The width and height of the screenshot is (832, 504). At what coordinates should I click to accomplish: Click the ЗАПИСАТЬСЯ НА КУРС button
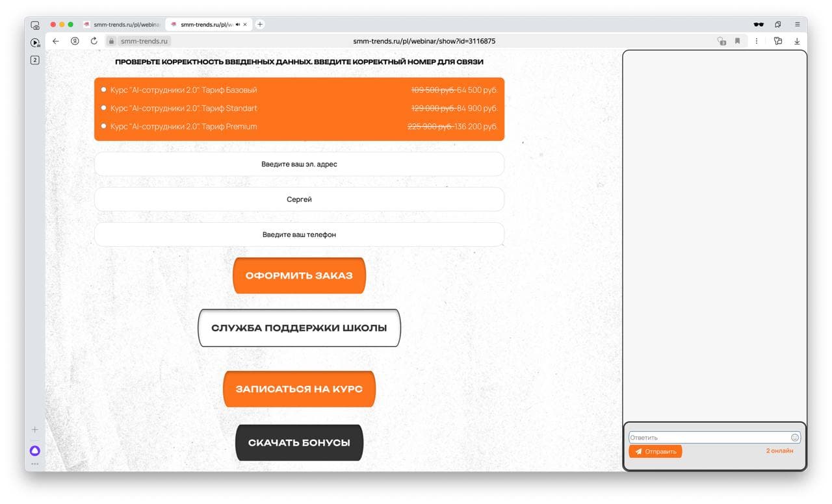299,389
